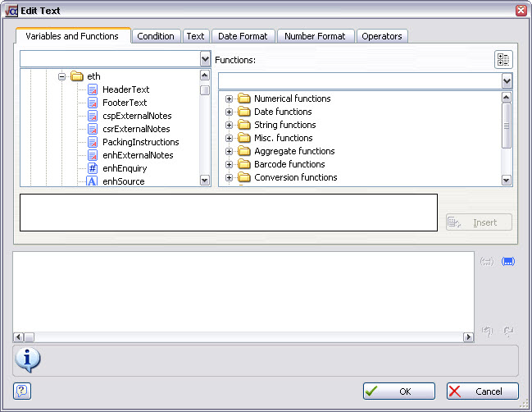This screenshot has height=412, width=532.
Task: Open the variables filter dropdown
Action: tap(205, 59)
